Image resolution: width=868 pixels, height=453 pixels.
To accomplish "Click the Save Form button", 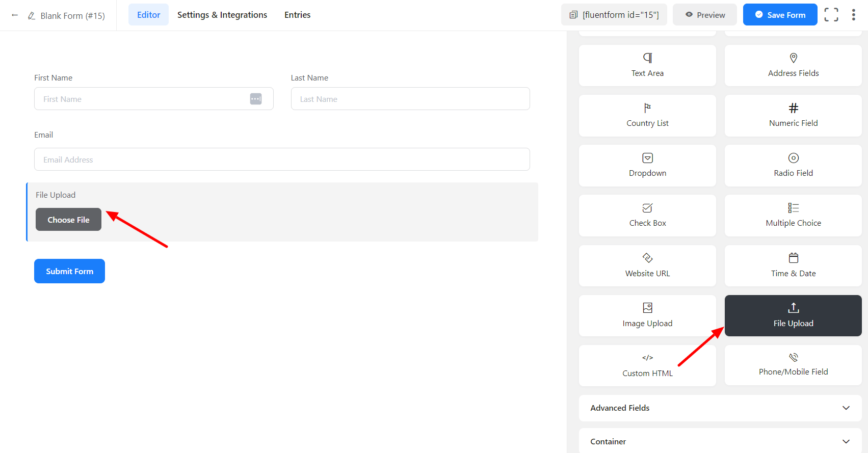I will point(780,15).
